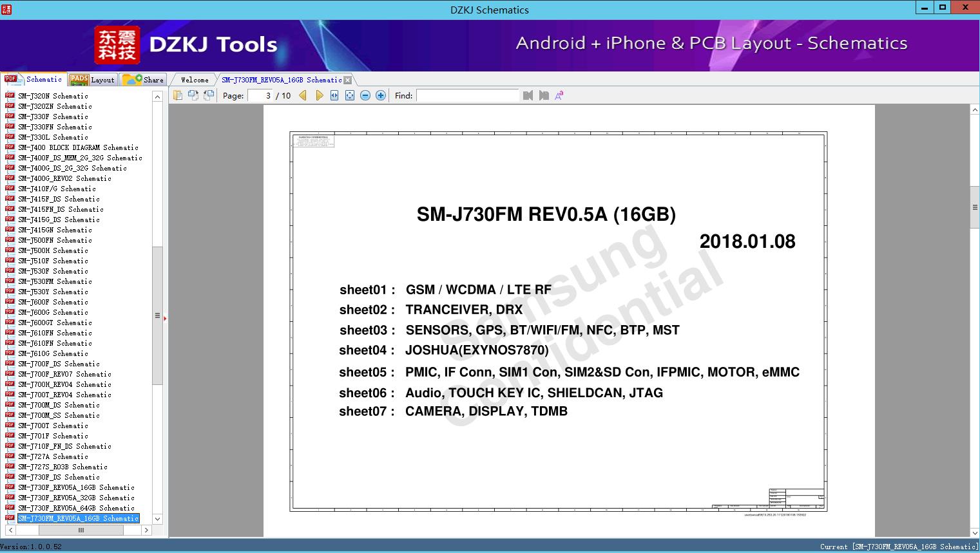Open SM-J700M_SS Schematic
The width and height of the screenshot is (980, 553).
tap(59, 415)
